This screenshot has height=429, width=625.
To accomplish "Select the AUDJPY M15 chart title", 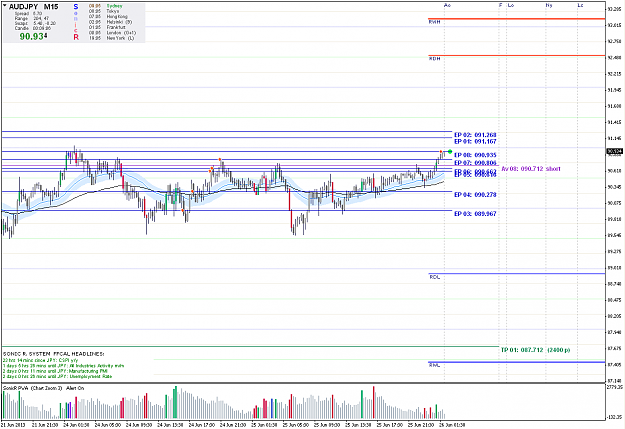I will tap(33, 6).
